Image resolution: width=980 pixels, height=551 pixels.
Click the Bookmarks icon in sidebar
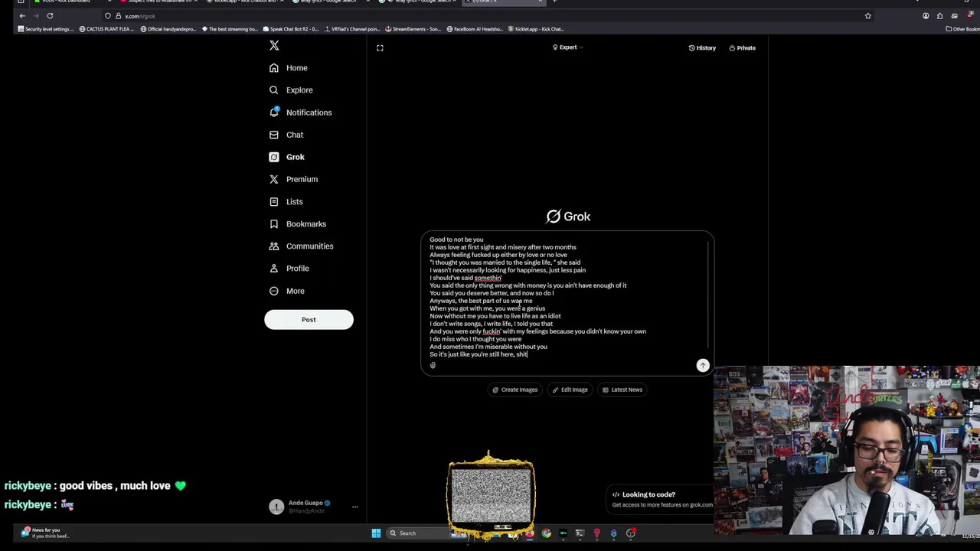click(x=273, y=223)
